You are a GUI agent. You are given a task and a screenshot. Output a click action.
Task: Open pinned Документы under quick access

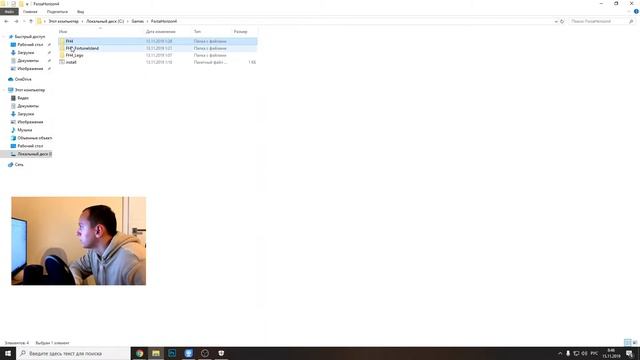[28, 61]
